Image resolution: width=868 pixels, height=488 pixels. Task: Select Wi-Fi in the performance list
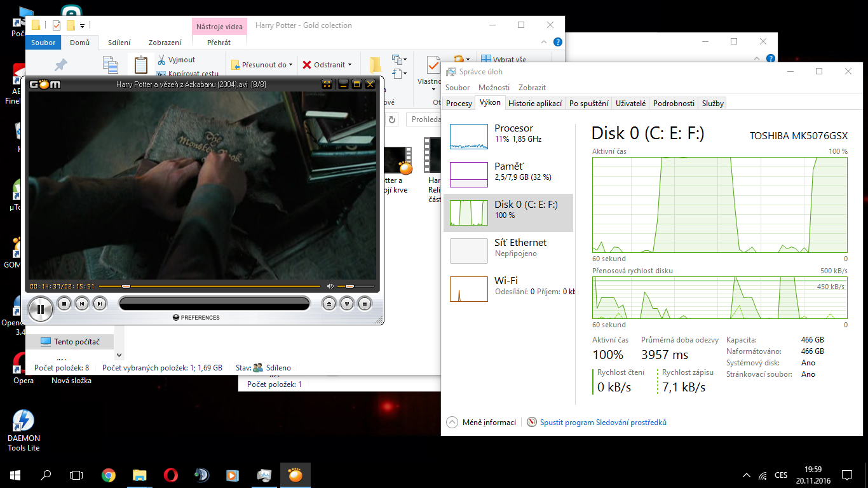click(x=508, y=288)
